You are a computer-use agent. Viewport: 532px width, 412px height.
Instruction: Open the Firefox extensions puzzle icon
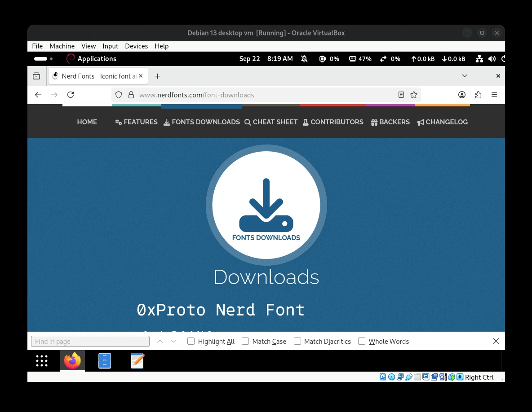coord(478,95)
